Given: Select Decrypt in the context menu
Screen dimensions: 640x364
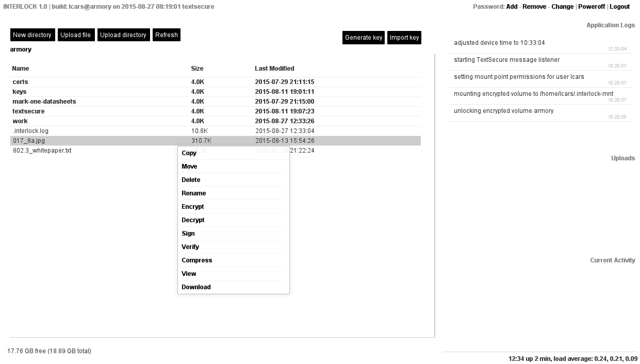Looking at the screenshot, I should point(193,220).
